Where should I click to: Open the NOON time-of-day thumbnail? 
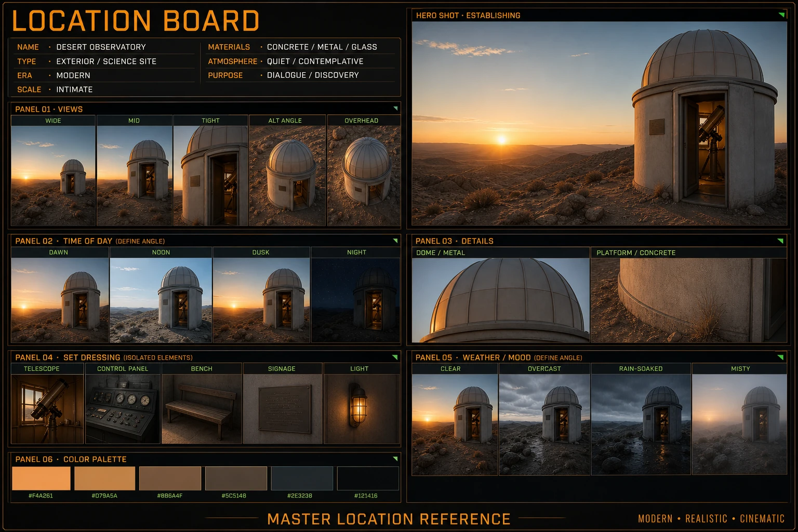161,300
